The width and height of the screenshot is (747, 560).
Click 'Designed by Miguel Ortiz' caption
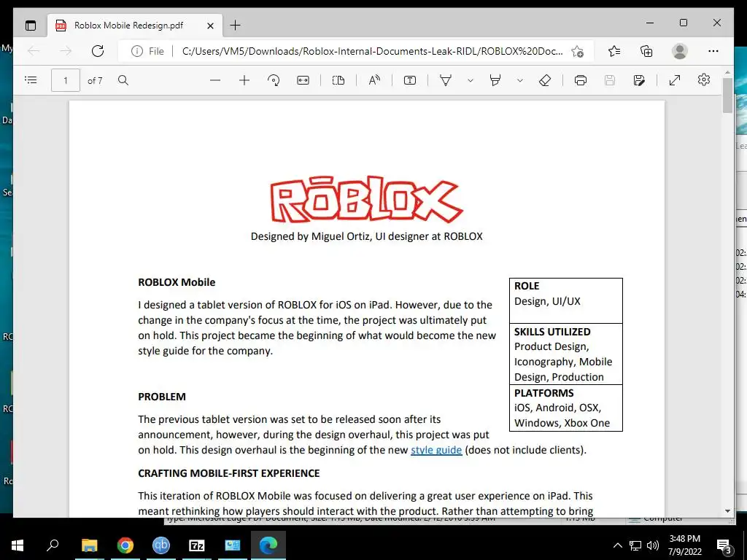(x=366, y=236)
